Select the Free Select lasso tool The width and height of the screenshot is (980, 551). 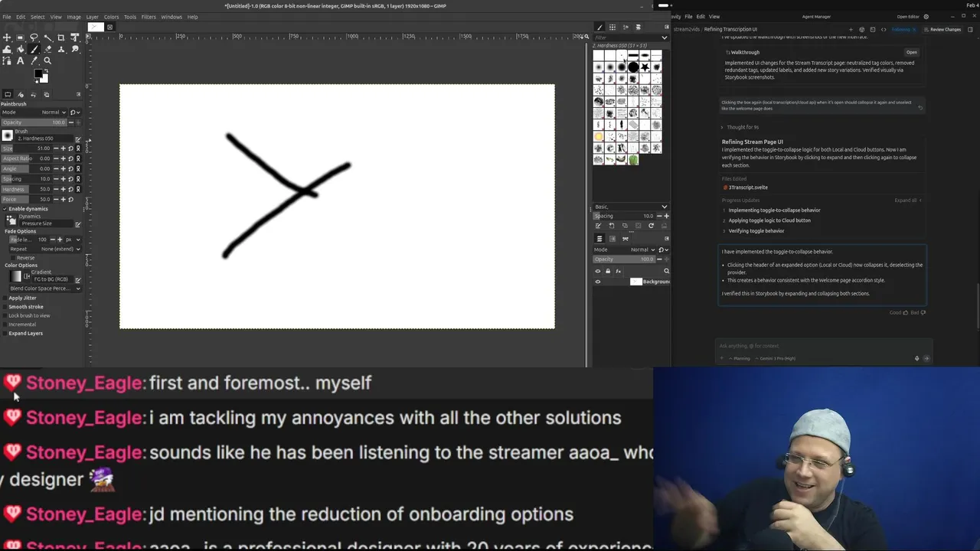coord(34,37)
